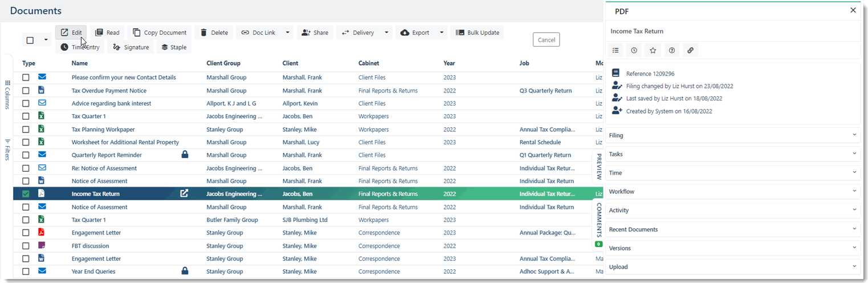
Task: Sort by the Client Group column header
Action: click(223, 63)
